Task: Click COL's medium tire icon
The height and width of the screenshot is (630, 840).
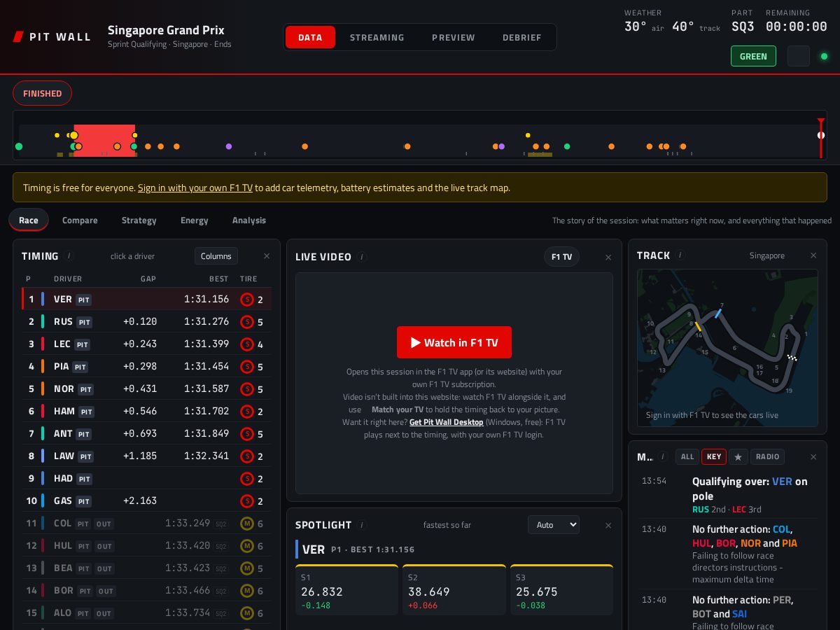Action: 246,524
